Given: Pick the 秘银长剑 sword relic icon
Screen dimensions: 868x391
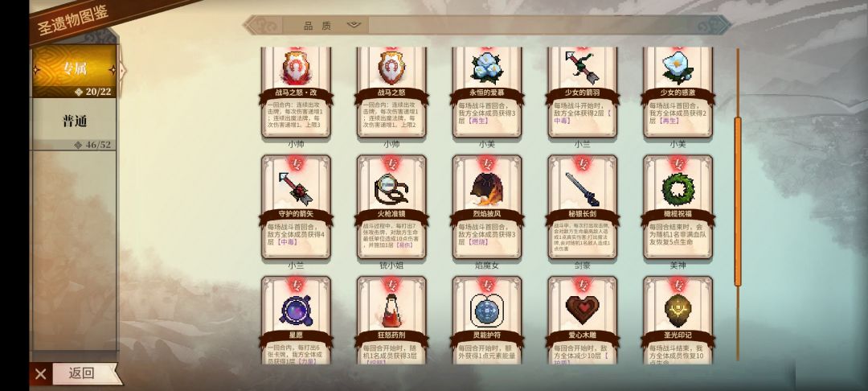Looking at the screenshot, I should (x=583, y=188).
